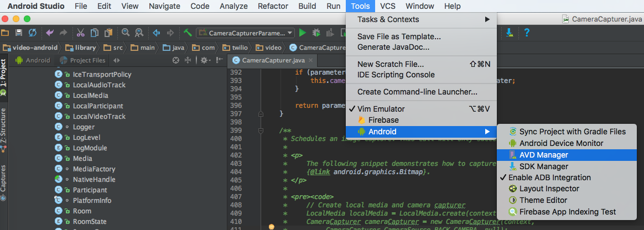Viewport: 644px width, 230px height.
Task: Choose Save File as Template...
Action: (x=422, y=36)
